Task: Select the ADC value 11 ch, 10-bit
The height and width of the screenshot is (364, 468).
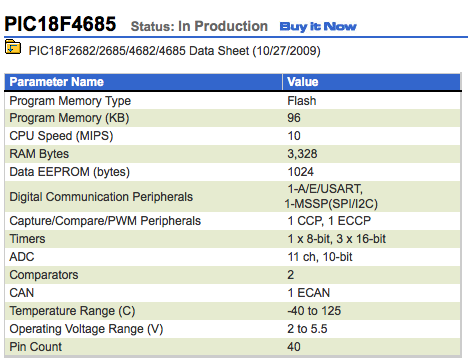Action: (x=320, y=257)
